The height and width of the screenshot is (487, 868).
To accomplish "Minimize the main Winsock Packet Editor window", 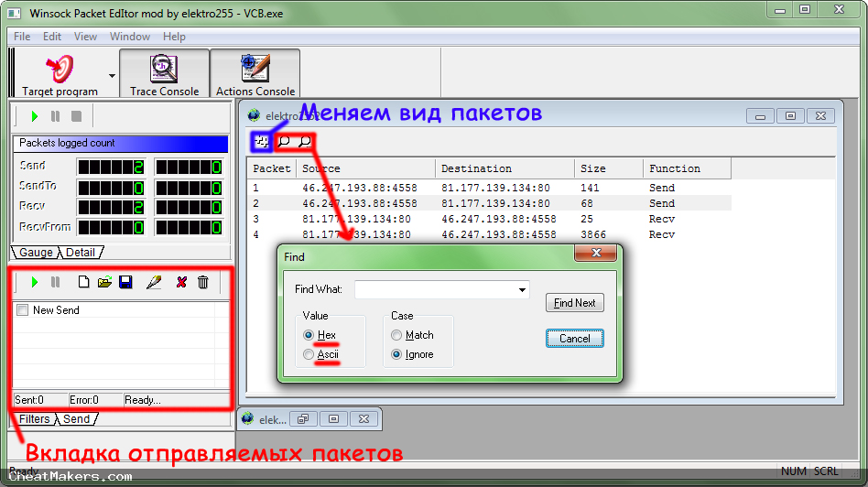I will point(780,9).
